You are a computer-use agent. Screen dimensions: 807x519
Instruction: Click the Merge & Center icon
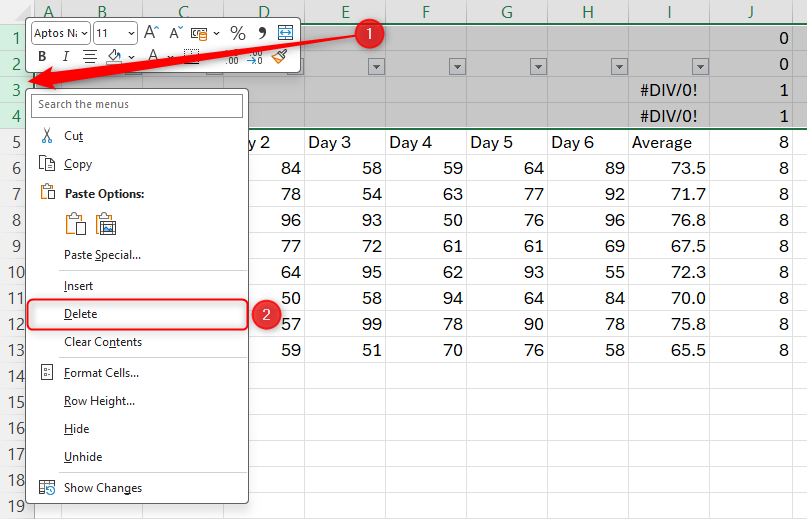[286, 33]
